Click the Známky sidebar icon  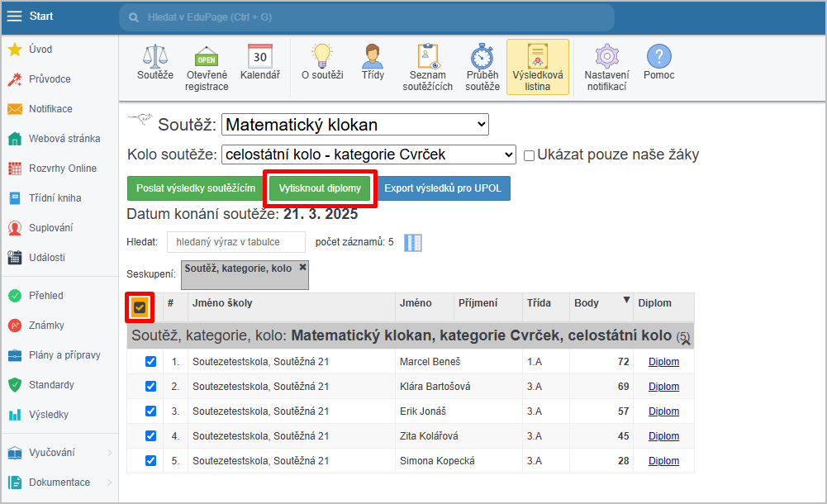(x=15, y=326)
